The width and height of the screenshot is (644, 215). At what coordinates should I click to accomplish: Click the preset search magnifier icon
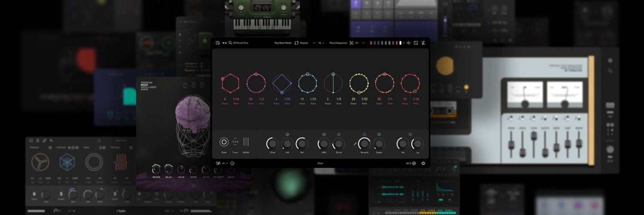(x=231, y=43)
